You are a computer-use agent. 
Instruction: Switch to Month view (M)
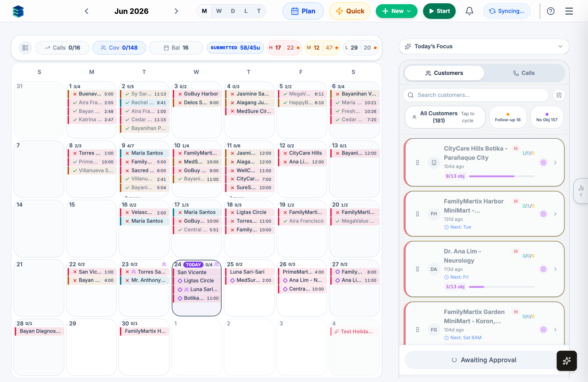204,11
